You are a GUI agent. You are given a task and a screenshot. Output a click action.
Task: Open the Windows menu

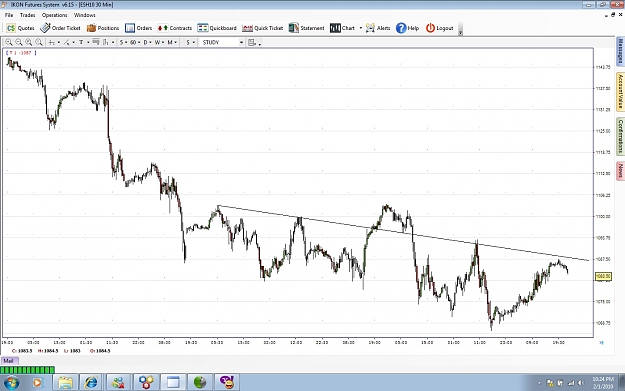[x=85, y=15]
